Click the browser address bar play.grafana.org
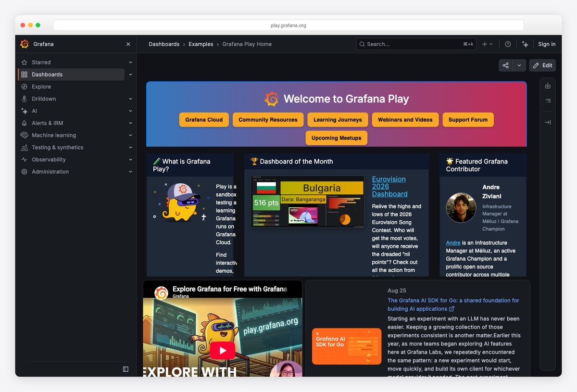The height and width of the screenshot is (392, 577). point(288,25)
